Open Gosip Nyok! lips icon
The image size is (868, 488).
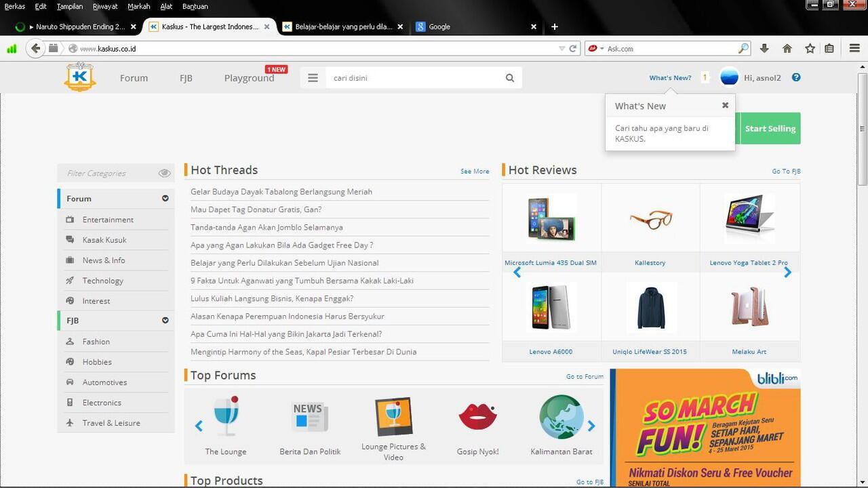(x=477, y=416)
